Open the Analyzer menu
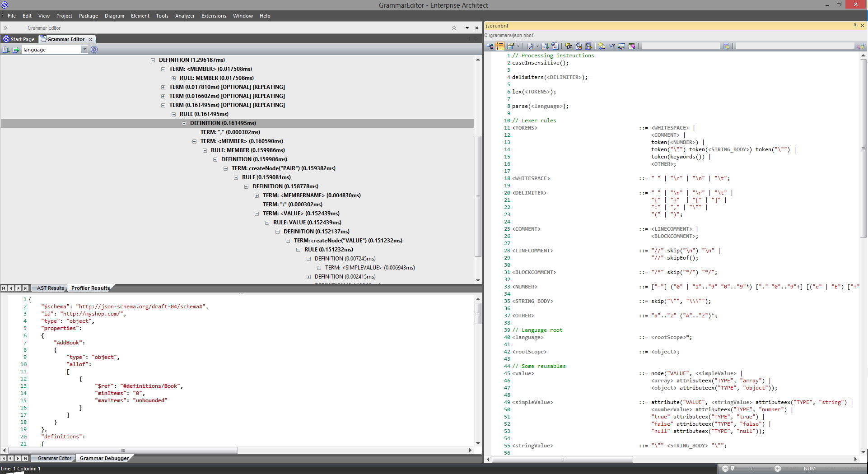This screenshot has width=868, height=474. pos(185,16)
